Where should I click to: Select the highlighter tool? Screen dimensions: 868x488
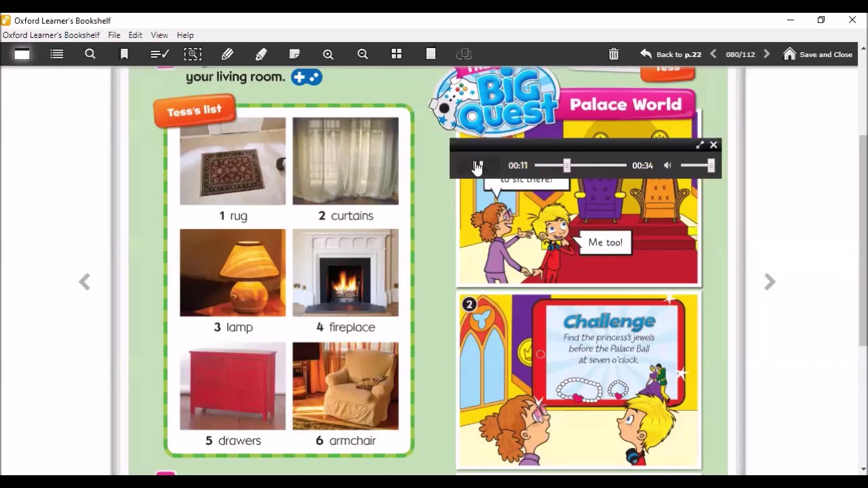(x=261, y=54)
